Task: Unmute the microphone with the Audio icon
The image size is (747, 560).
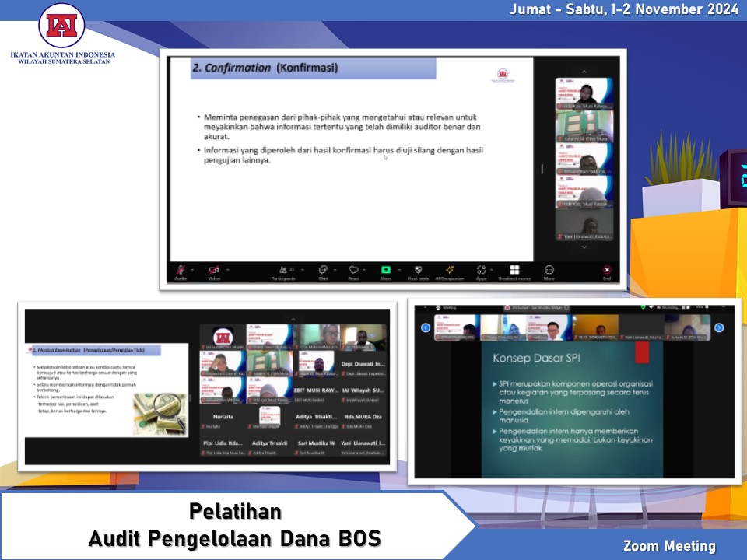Action: [181, 272]
